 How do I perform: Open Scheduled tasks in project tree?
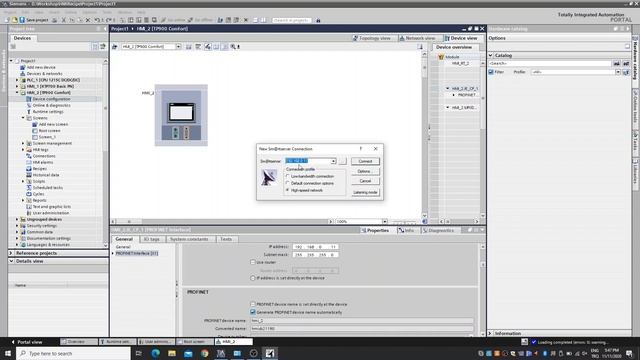coord(48,187)
